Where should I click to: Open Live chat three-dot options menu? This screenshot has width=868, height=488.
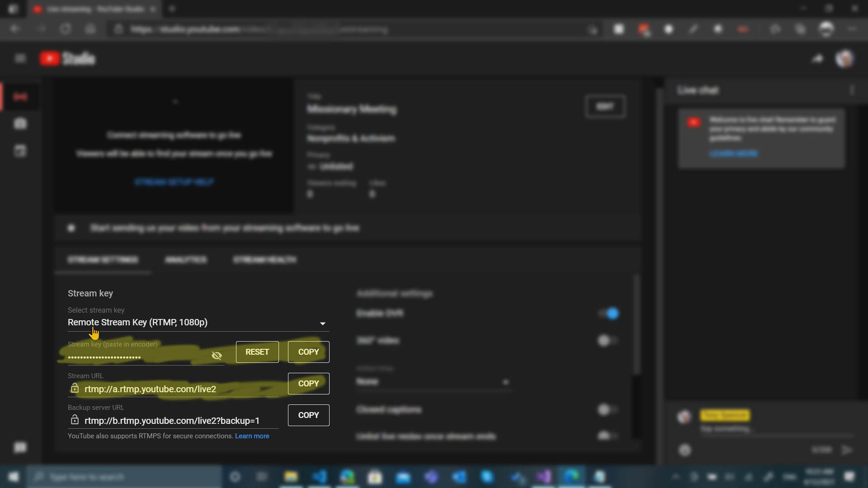coord(852,90)
